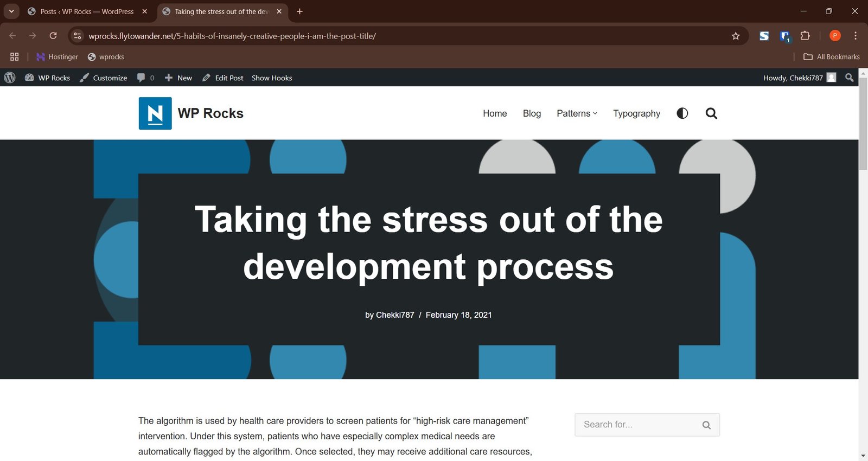Click the admin bar search magnifier
The width and height of the screenshot is (868, 461).
click(x=850, y=78)
